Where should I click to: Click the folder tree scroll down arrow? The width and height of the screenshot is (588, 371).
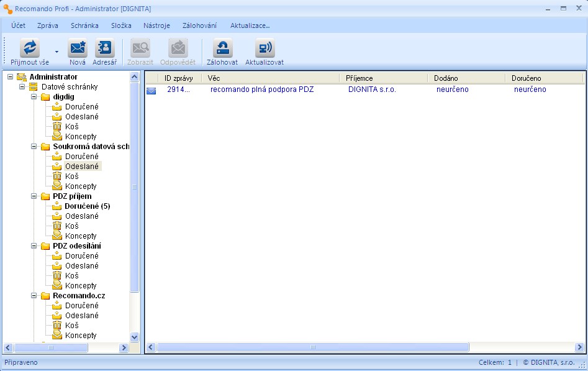[x=135, y=337]
